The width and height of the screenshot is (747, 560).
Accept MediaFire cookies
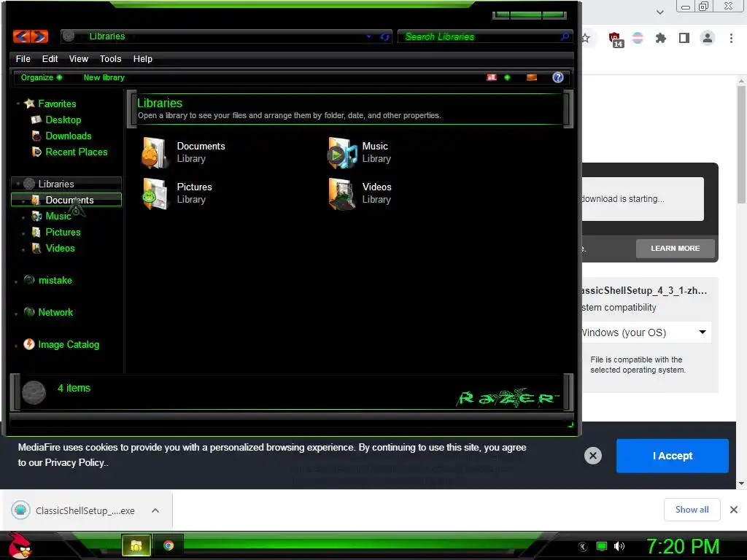[672, 456]
